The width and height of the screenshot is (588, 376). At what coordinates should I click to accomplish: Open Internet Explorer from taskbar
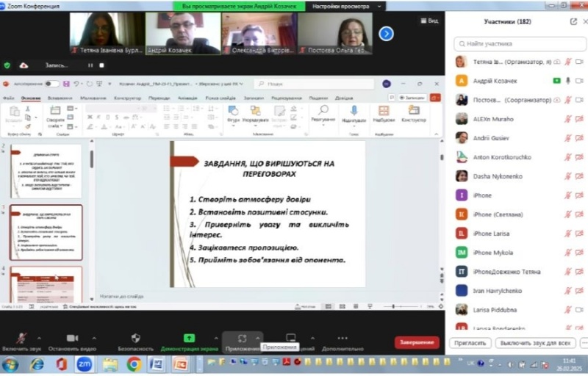[x=36, y=364]
